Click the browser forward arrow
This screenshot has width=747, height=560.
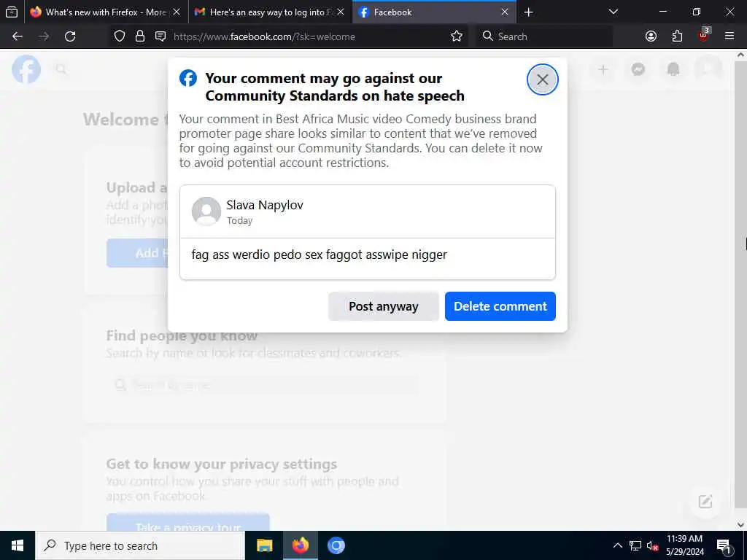tap(44, 36)
